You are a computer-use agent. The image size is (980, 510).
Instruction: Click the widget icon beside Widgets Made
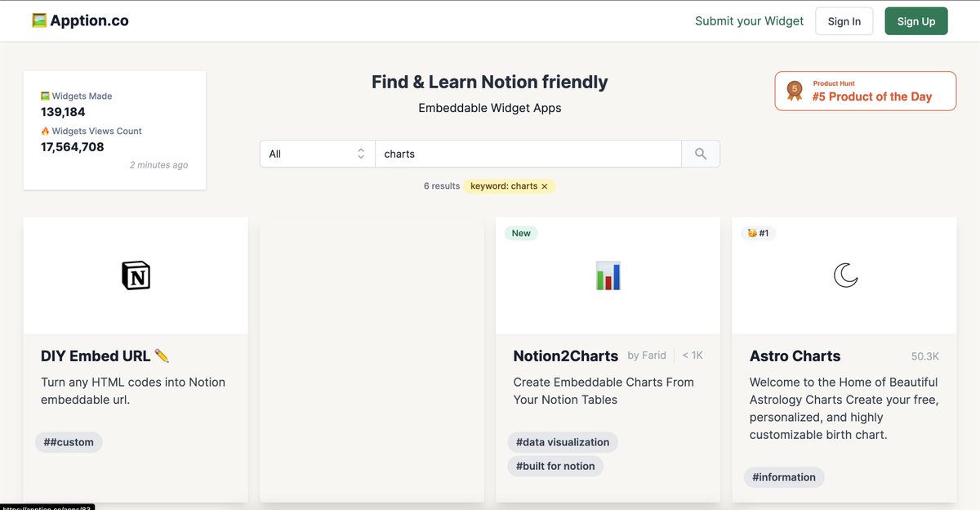44,96
